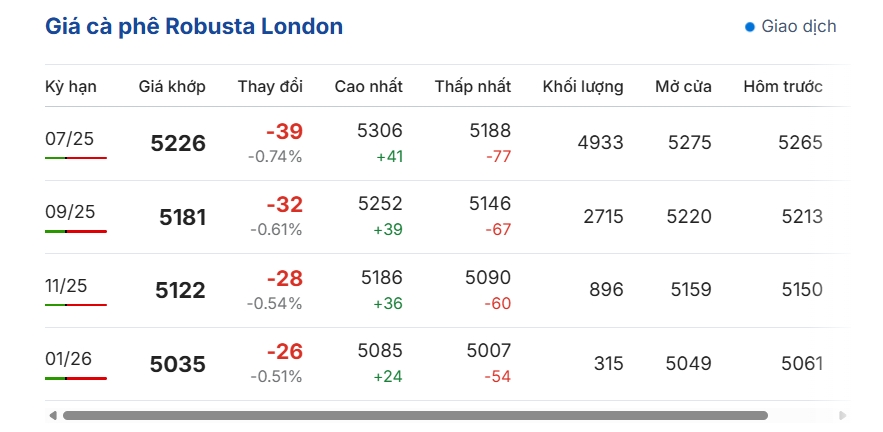
Task: Click the horizontal scrollbar thumb
Action: pos(415,416)
